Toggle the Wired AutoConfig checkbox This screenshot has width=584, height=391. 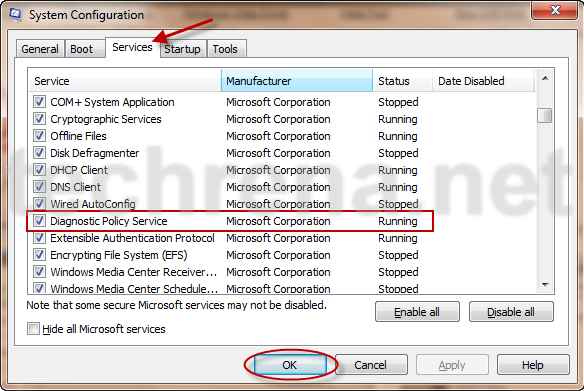point(39,204)
